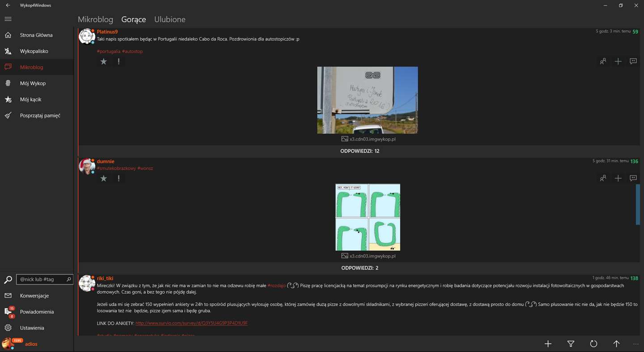Open Mój kącik in sidebar

coord(37,99)
